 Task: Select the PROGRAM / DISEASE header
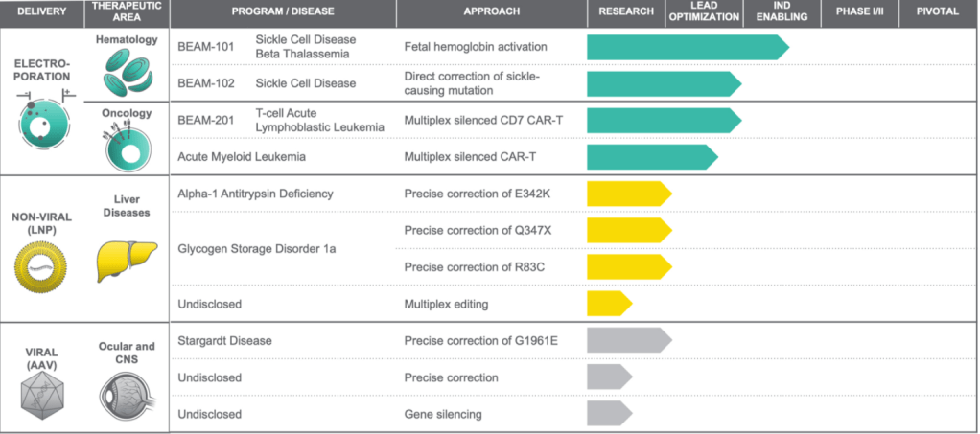click(x=284, y=11)
